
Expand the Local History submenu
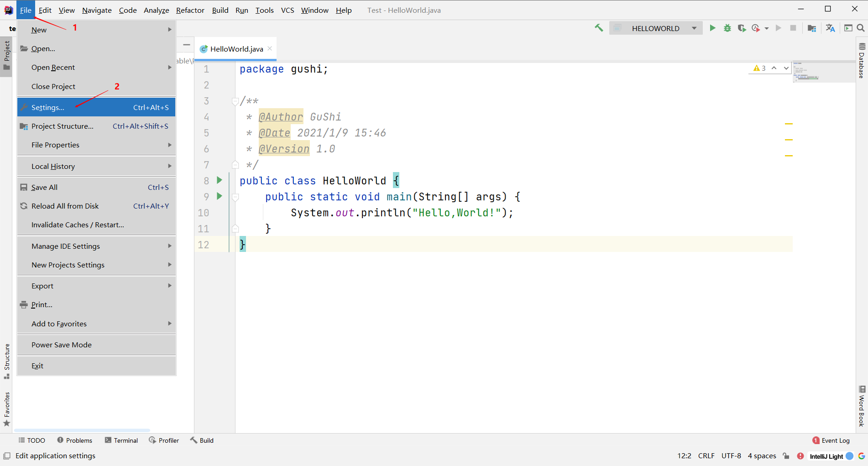click(96, 167)
